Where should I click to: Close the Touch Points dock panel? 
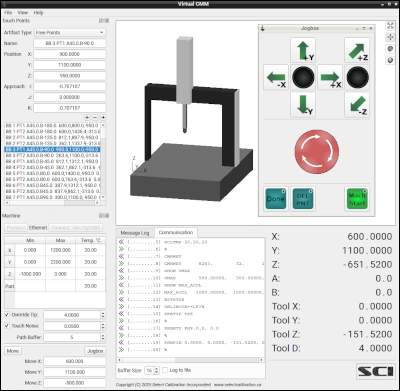point(107,21)
